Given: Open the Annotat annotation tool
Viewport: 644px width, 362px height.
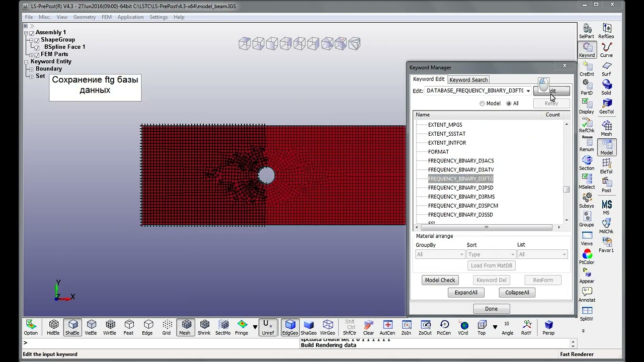Looking at the screenshot, I should click(x=587, y=294).
